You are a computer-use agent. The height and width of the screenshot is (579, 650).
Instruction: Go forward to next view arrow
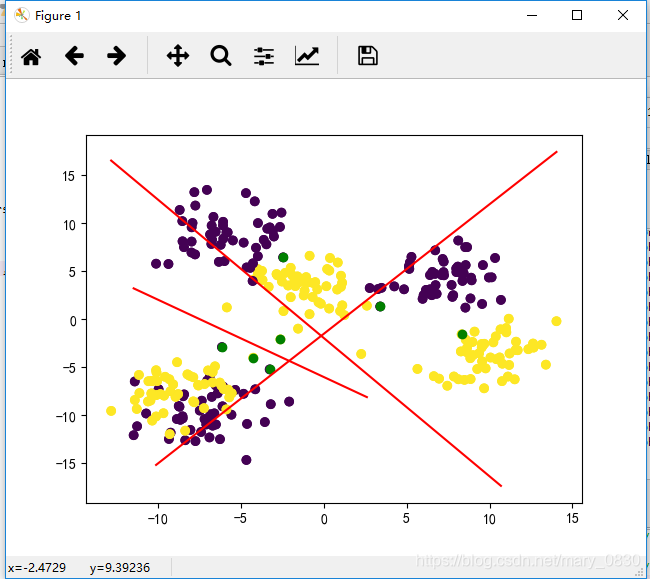pyautogui.click(x=116, y=56)
